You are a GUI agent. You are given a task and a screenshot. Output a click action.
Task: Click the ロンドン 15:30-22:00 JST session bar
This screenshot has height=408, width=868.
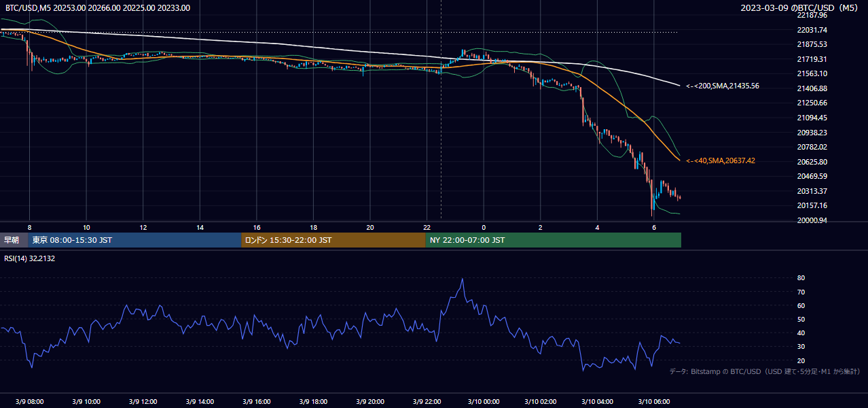point(333,240)
